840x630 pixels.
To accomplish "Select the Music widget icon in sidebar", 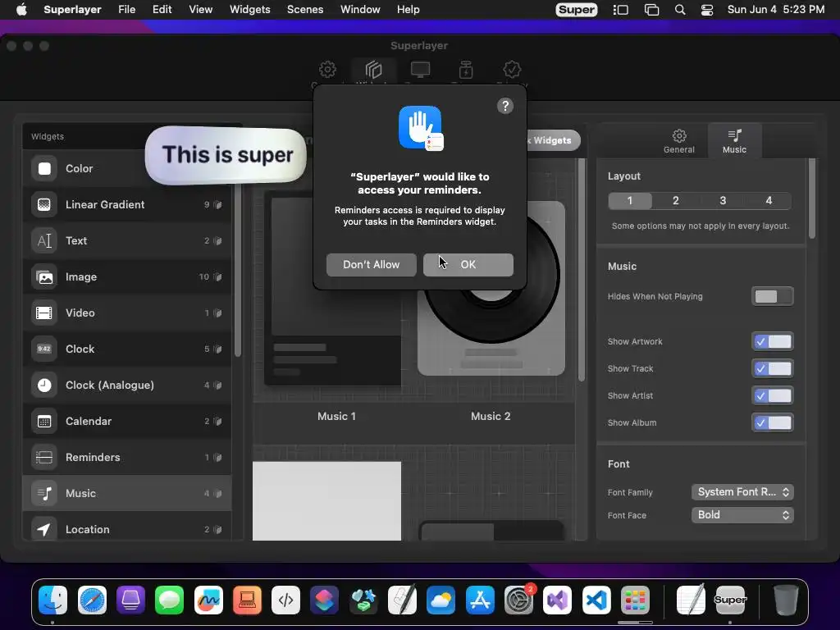I will 44,493.
